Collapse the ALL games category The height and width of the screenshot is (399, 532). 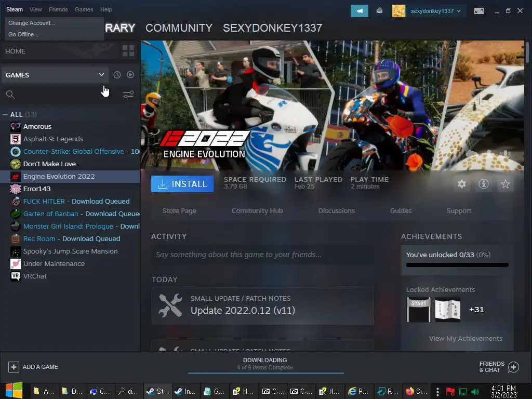click(5, 115)
